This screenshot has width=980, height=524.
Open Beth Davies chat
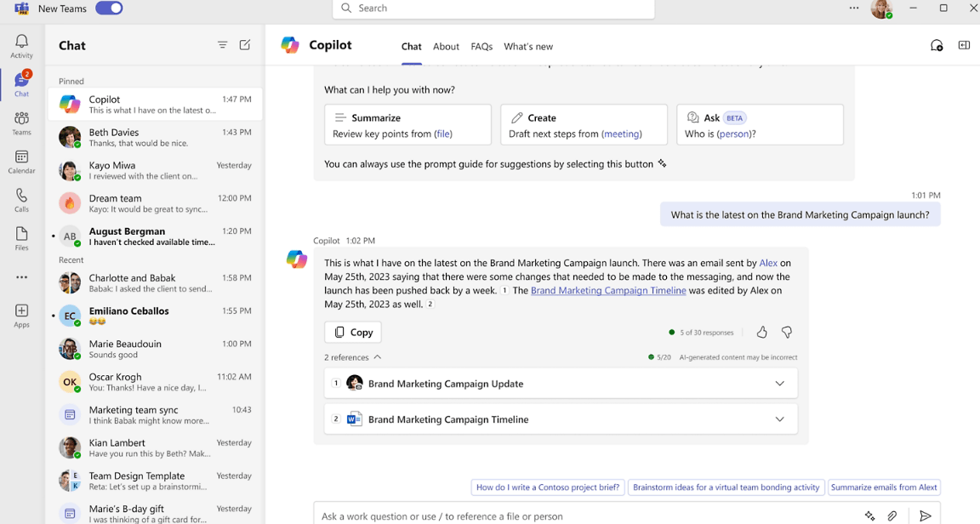pos(155,137)
